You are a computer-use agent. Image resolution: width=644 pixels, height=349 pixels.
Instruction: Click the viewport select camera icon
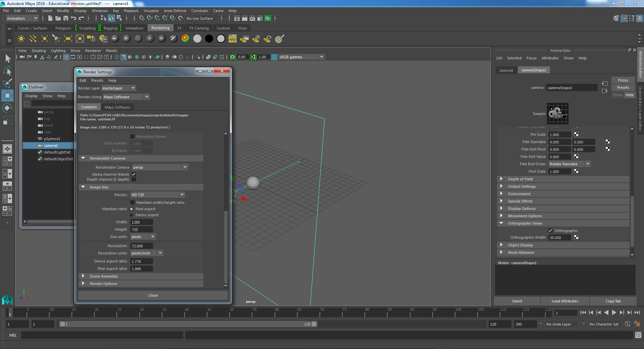coord(22,57)
